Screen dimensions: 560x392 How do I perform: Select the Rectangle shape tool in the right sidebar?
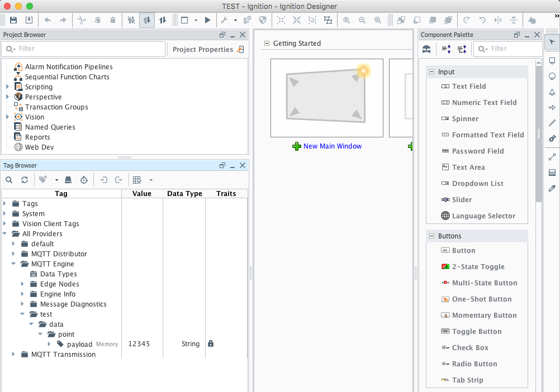(x=552, y=61)
